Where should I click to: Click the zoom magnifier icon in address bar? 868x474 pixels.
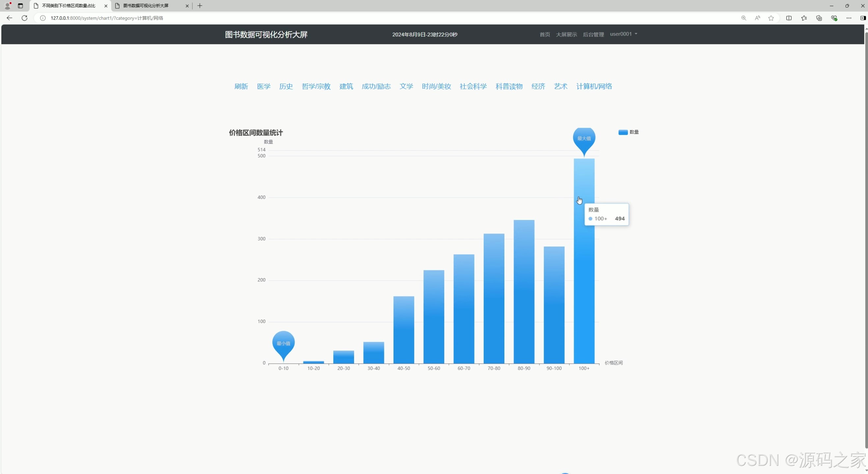click(744, 18)
